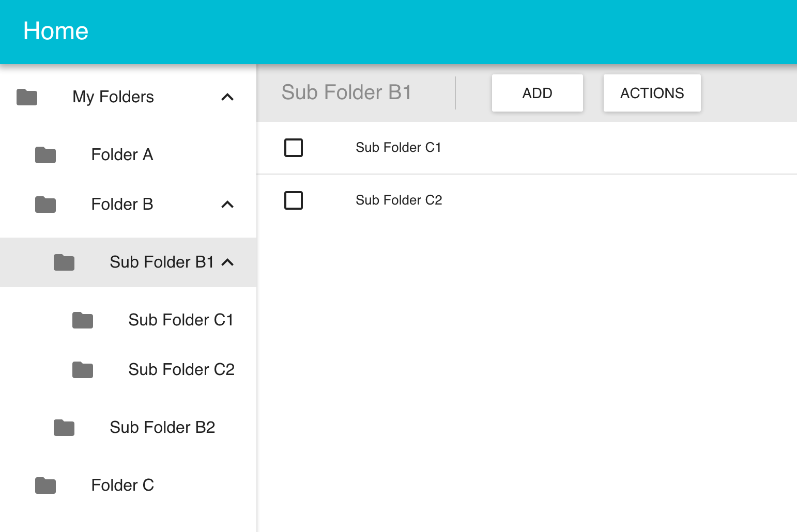Click the folder icon beside Folder B
This screenshot has width=797, height=532.
(45, 204)
